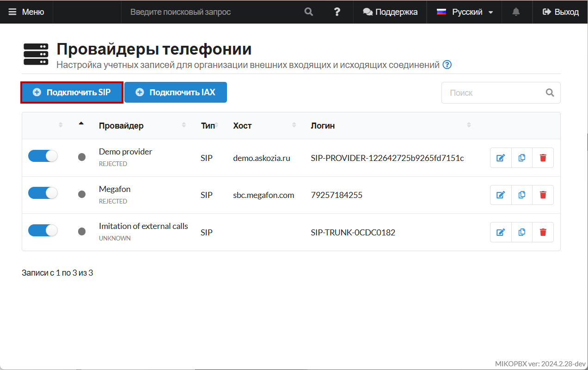Viewport: 588px width, 370px height.
Task: Click the Подключить SIP button
Action: click(x=72, y=92)
